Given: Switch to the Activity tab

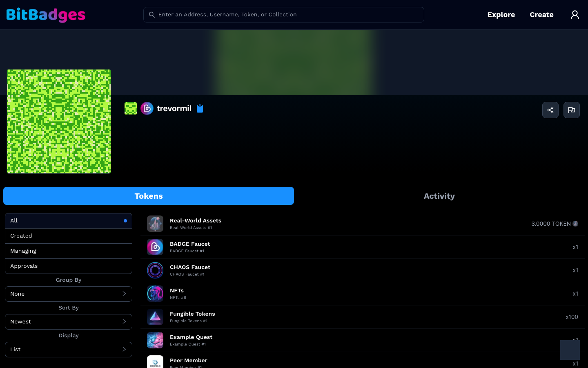Looking at the screenshot, I should pos(439,196).
